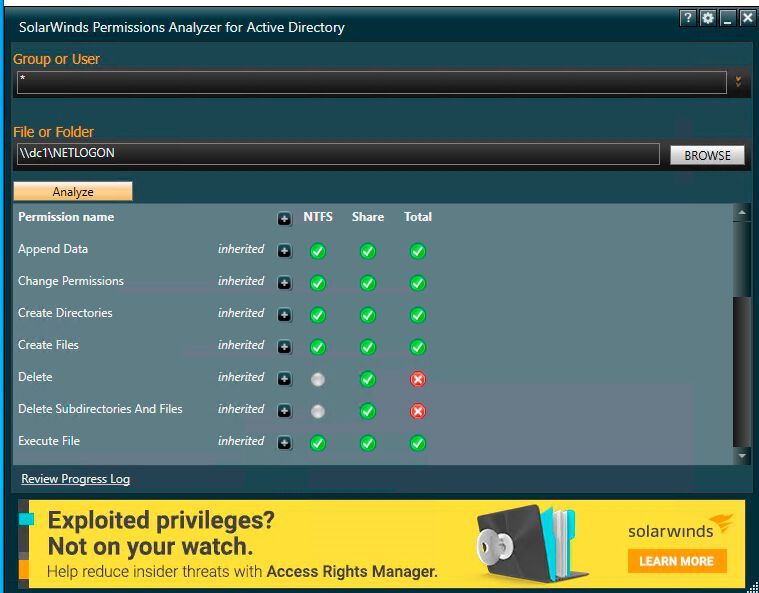
Task: Expand the Group or User double-chevron
Action: (738, 81)
